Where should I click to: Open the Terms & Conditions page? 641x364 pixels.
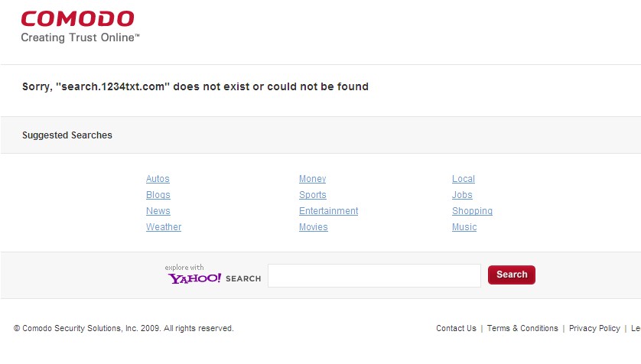tap(522, 329)
